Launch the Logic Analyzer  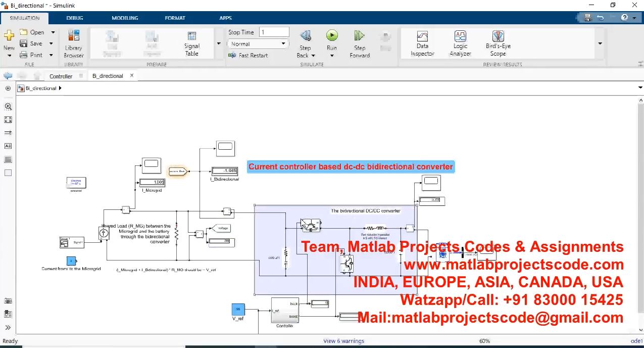[460, 43]
